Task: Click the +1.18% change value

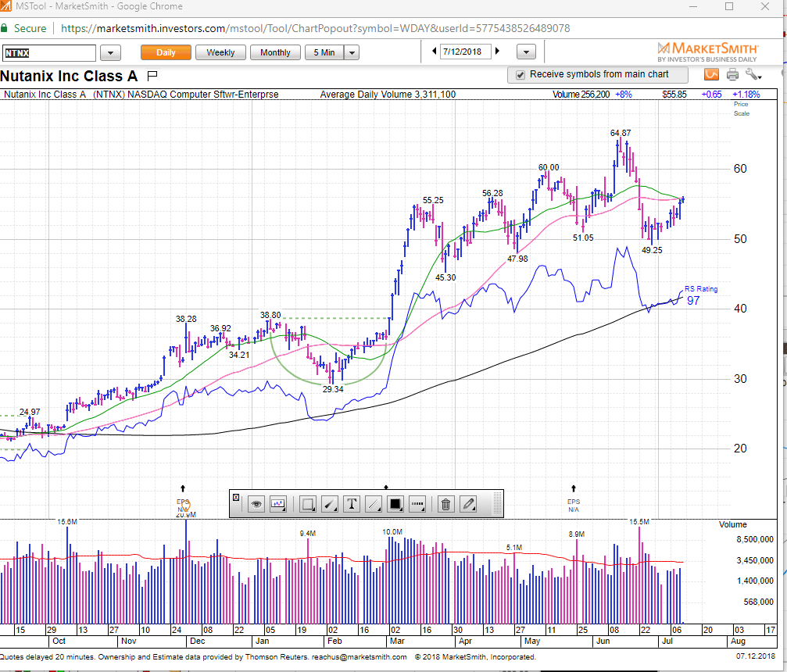Action: [746, 95]
